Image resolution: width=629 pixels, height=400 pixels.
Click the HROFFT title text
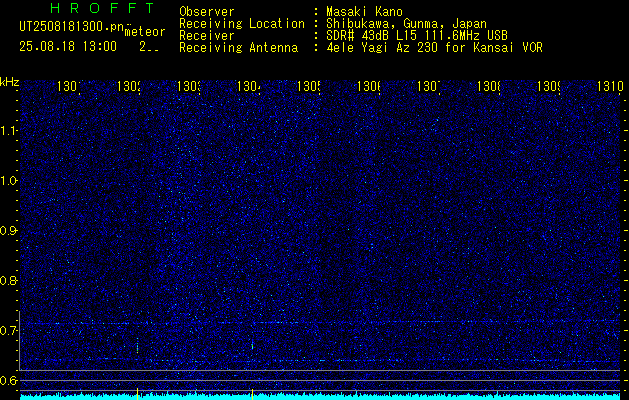click(x=103, y=8)
